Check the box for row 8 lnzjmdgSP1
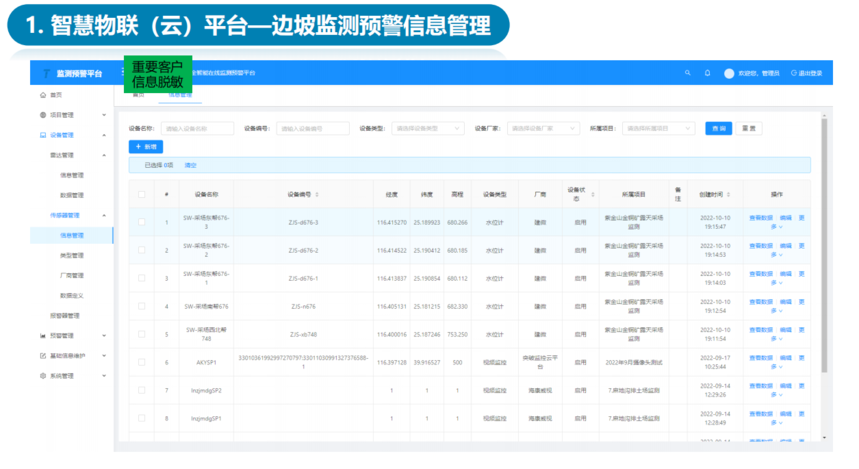 [x=141, y=418]
